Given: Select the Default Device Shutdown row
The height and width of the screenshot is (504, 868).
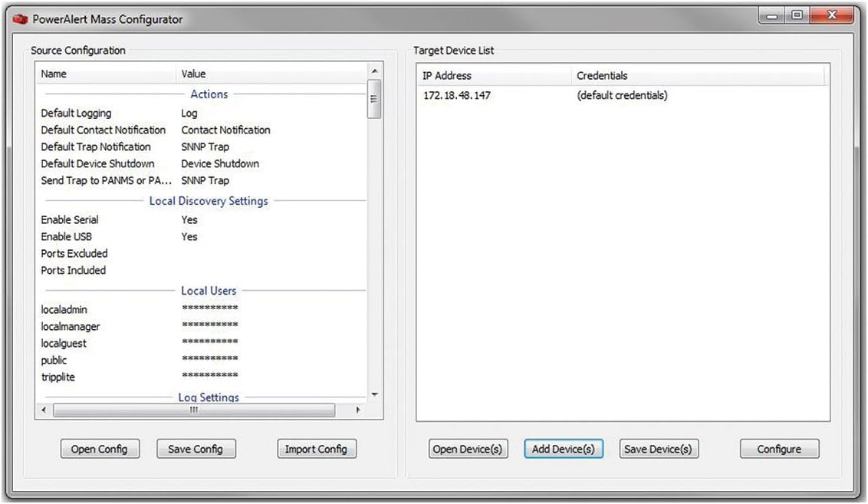Looking at the screenshot, I should pos(202,163).
